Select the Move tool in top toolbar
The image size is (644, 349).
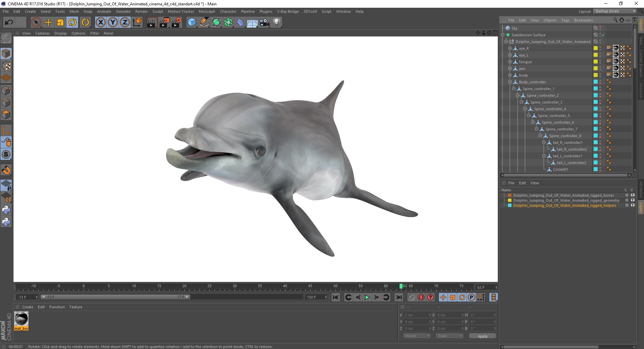pyautogui.click(x=48, y=23)
